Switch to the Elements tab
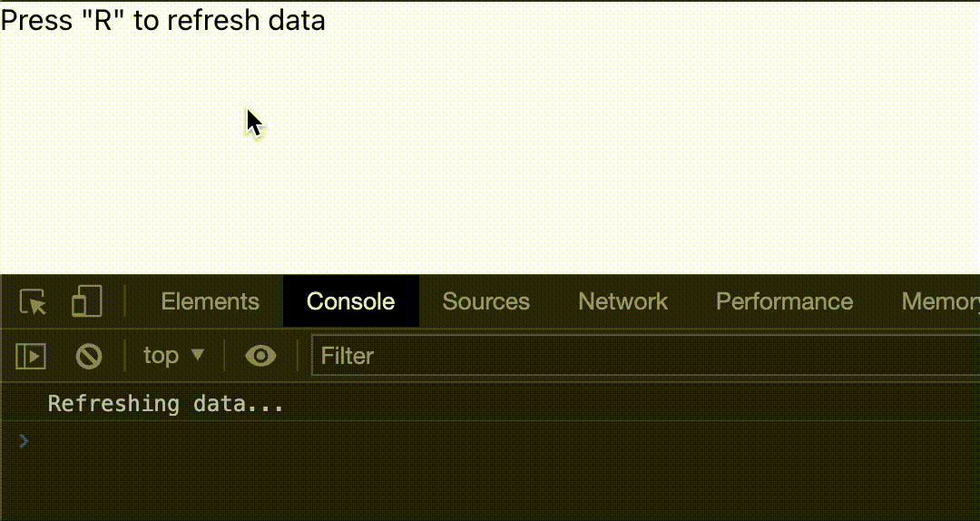980x521 pixels. point(210,301)
